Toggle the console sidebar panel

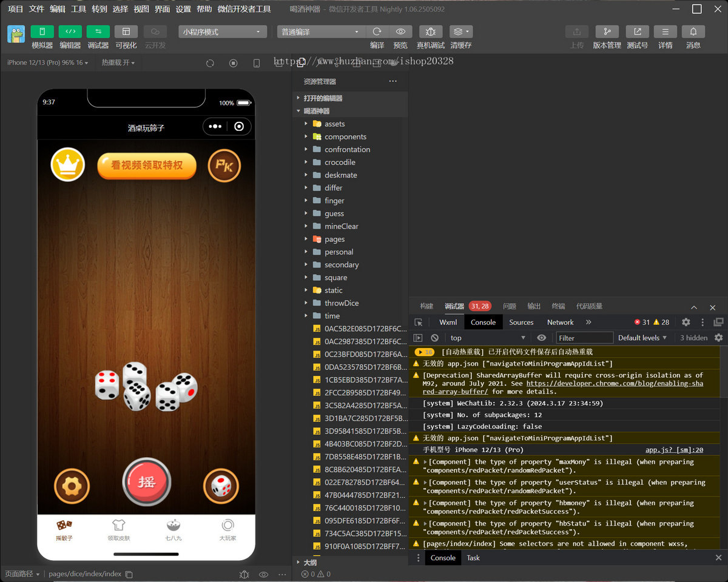click(418, 338)
